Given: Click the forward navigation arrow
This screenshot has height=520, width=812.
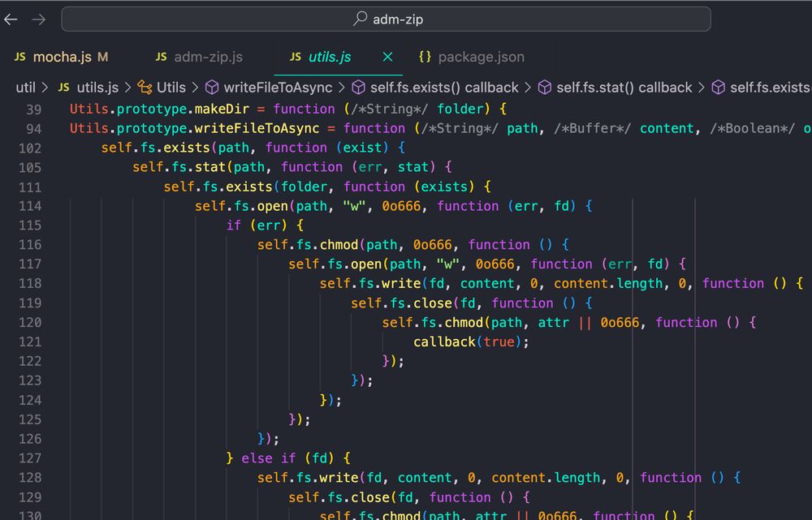Looking at the screenshot, I should (38, 19).
